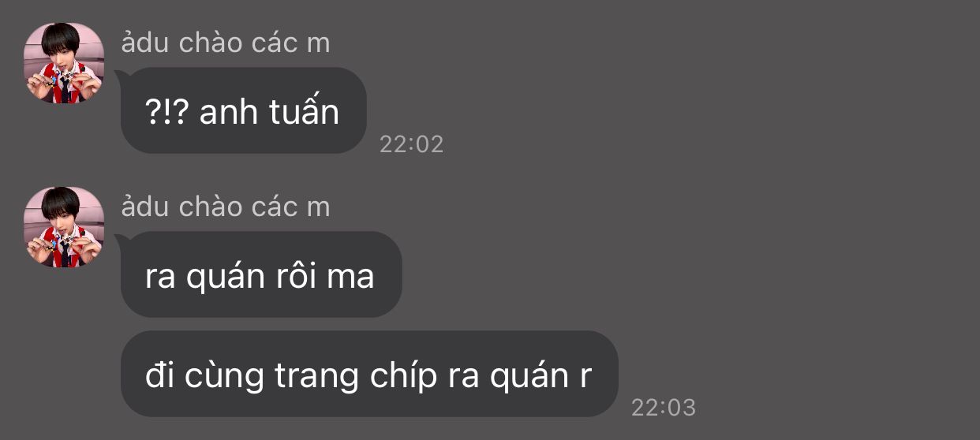Select the "ra quán rôi ma" message bubble
This screenshot has width=980, height=440.
pos(261,274)
